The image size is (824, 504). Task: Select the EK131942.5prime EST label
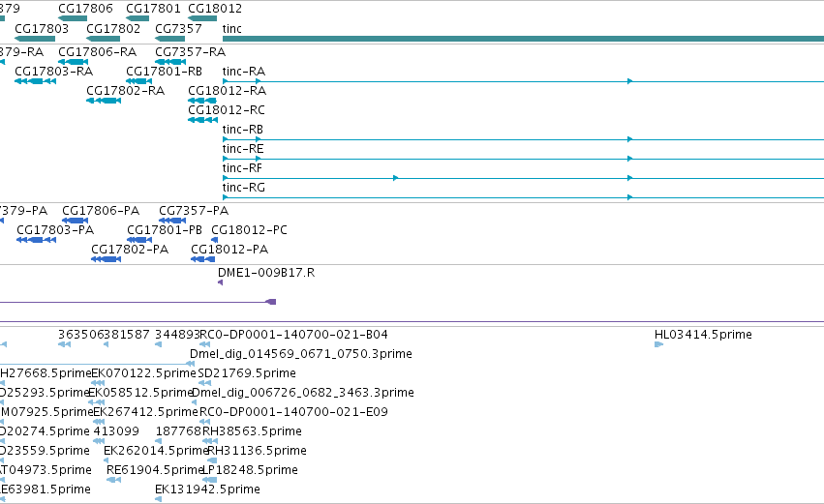coord(207,490)
